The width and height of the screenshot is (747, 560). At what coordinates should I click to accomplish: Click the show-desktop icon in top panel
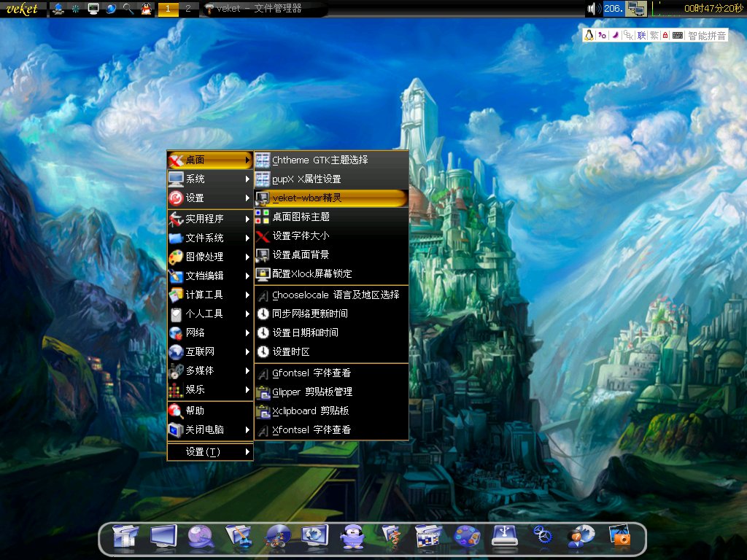coord(58,9)
